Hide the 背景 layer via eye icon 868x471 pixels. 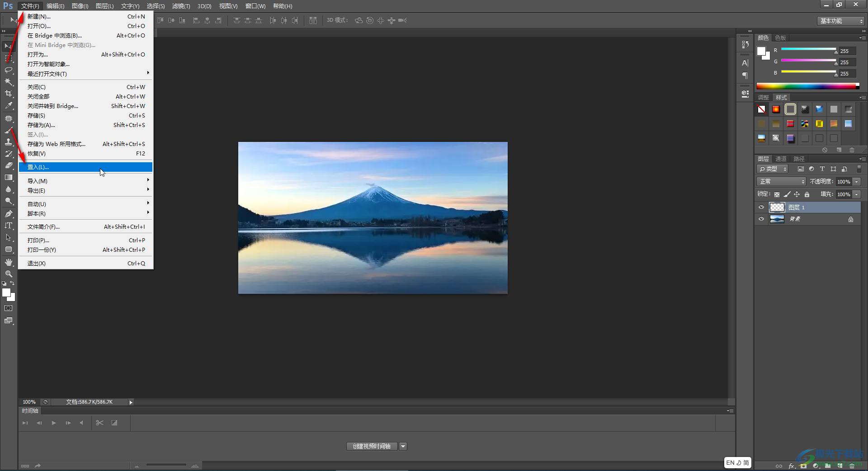coord(761,219)
